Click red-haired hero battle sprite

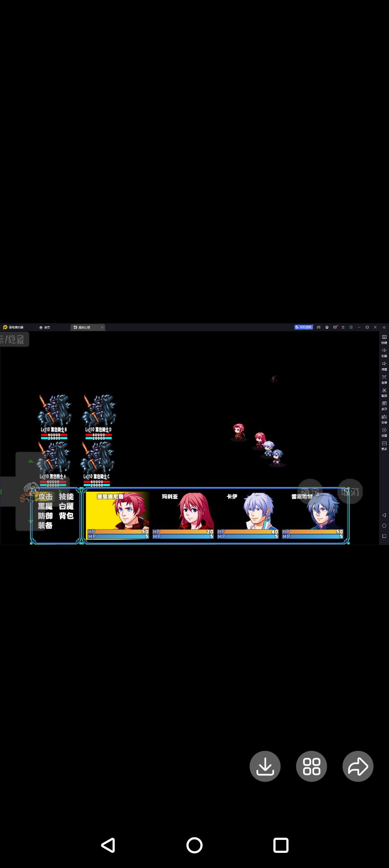click(239, 432)
